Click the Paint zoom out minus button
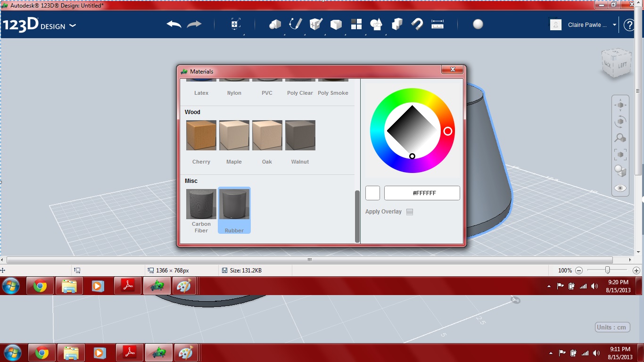This screenshot has height=362, width=644. [x=579, y=271]
